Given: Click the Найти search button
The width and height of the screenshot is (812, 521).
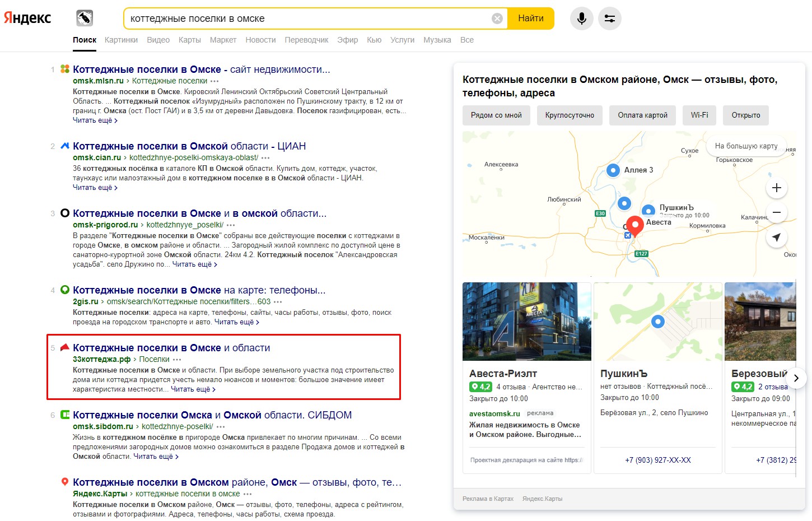Looking at the screenshot, I should click(x=531, y=18).
